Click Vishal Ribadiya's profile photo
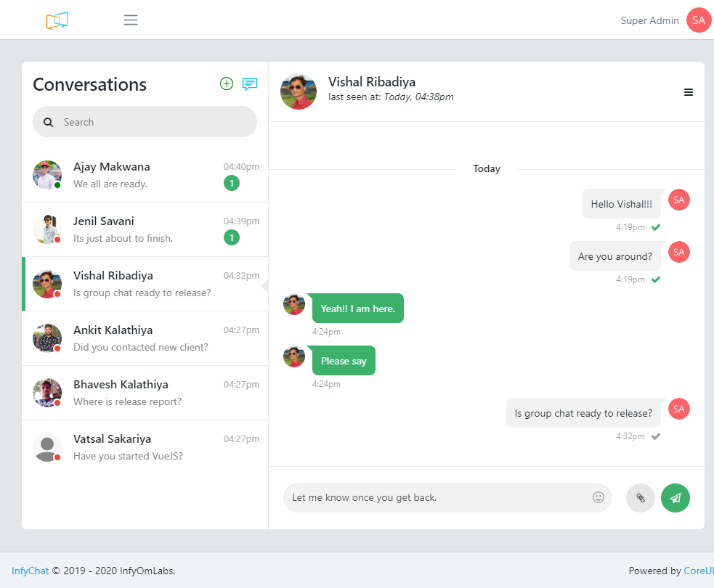 point(298,91)
